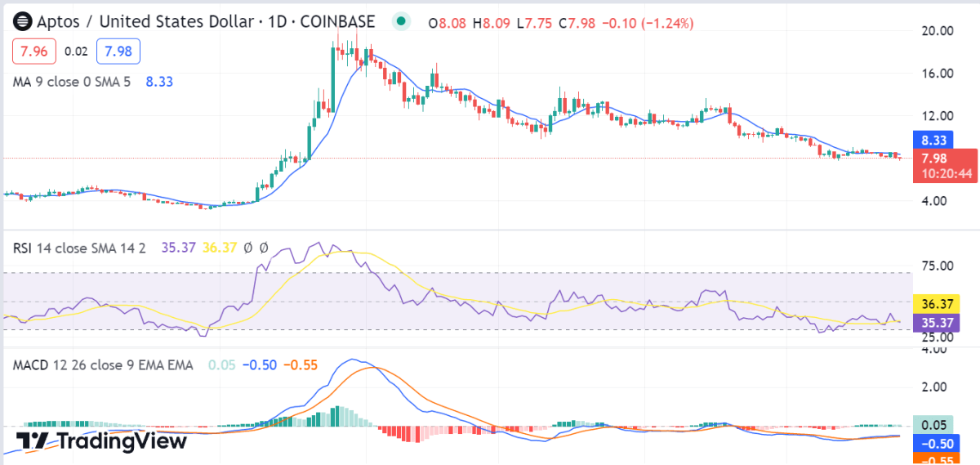Click the red 7.96 sell price box
This screenshot has width=980, height=465.
(34, 51)
